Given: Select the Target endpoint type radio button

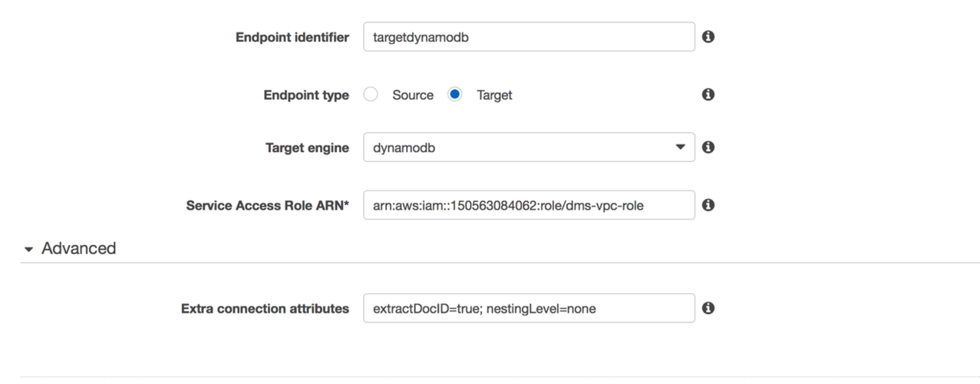Looking at the screenshot, I should click(455, 94).
